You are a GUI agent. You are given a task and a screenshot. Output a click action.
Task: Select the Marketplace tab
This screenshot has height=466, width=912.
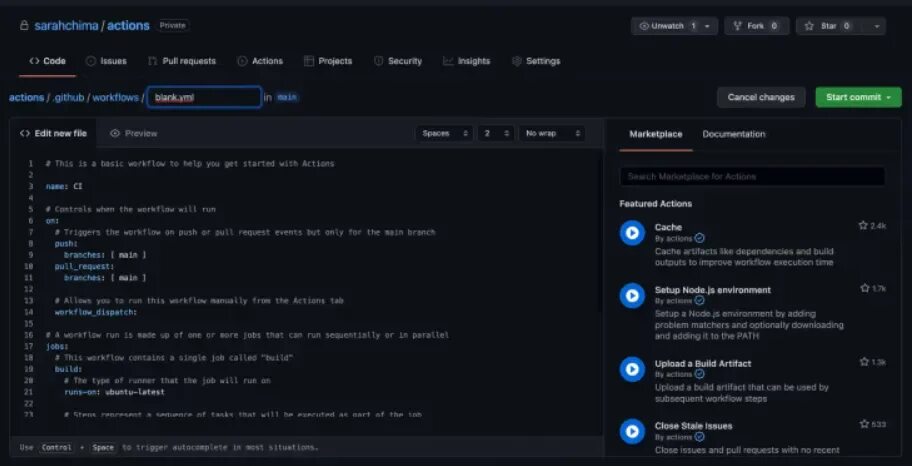(656, 134)
